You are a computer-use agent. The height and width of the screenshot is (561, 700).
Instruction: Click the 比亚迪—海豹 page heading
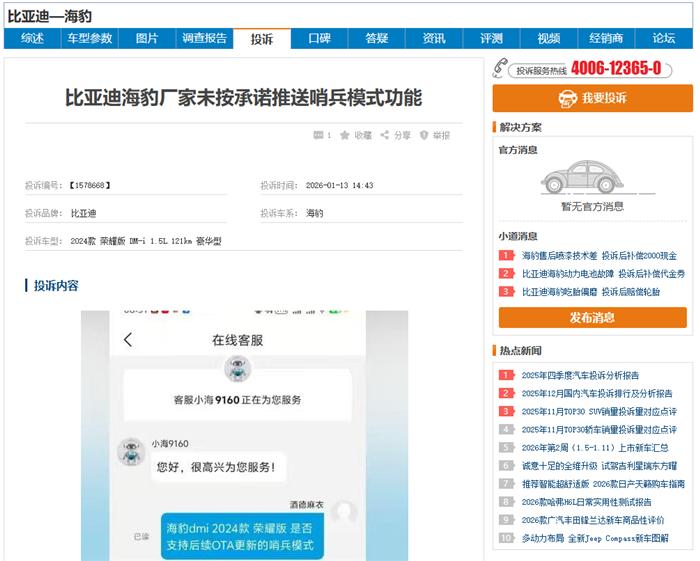point(50,16)
